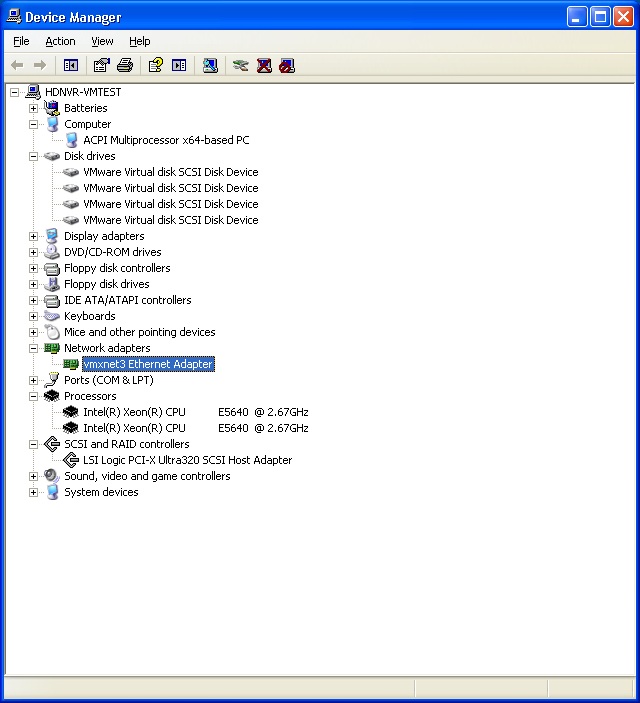Select ACPI Multiprocessor x64-based PC
This screenshot has height=703, width=640.
[166, 140]
